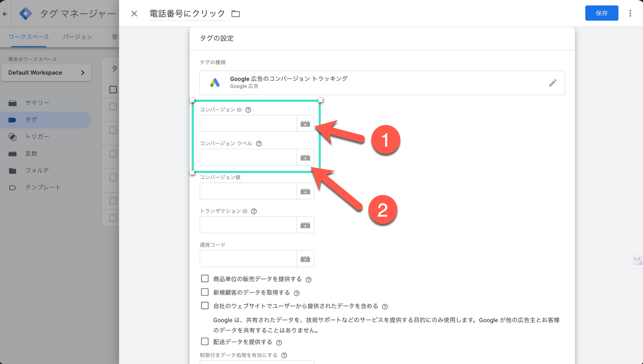Screen dimensions: 643x364
Task: Tick 自社のウェブサイトでユーザーから提供されたデータを含める checkbox
Action: click(x=205, y=306)
